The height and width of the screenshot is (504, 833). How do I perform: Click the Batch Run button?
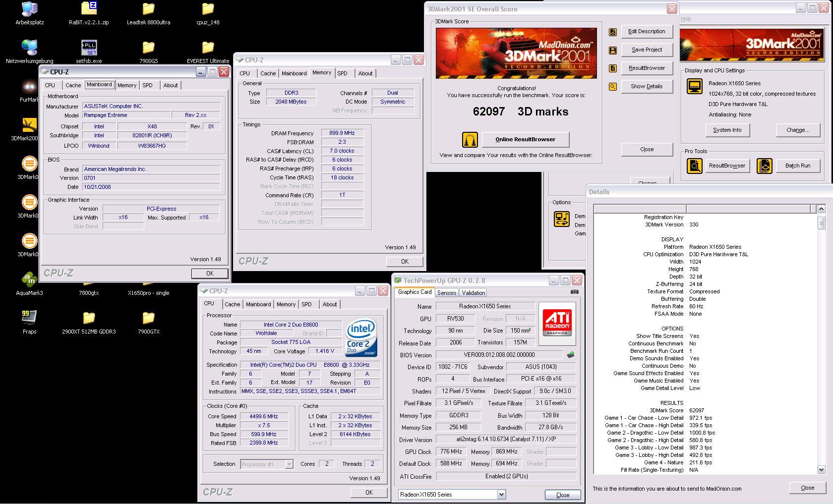pos(798,166)
